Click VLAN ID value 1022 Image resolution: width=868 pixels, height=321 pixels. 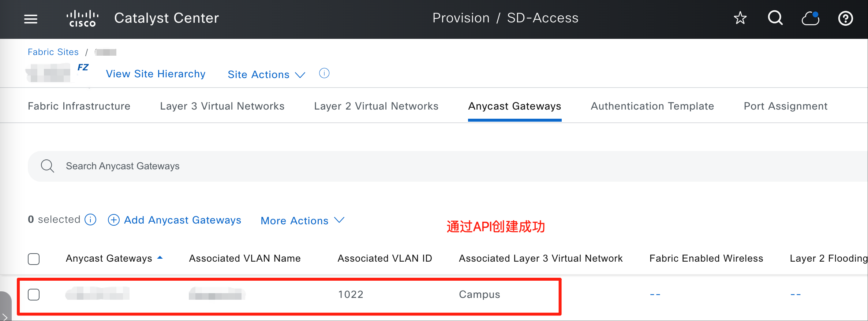tap(351, 295)
